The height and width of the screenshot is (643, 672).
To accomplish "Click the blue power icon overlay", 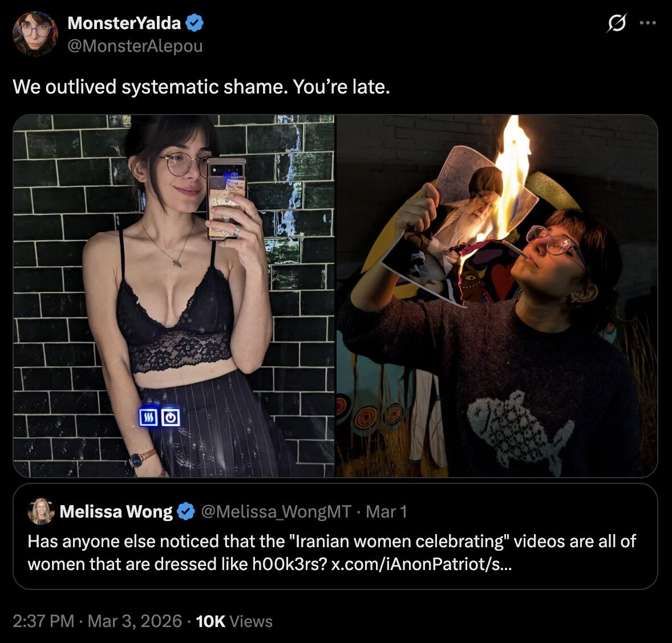I will [x=171, y=417].
